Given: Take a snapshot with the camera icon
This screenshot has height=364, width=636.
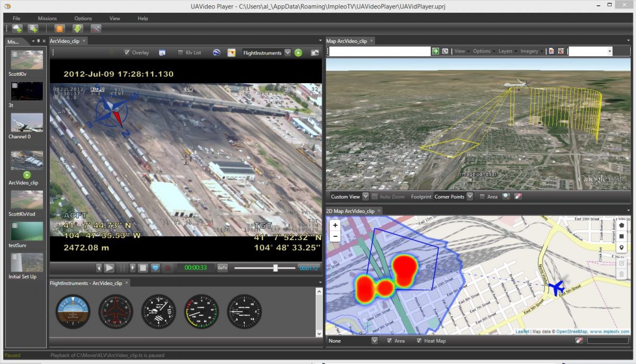Looking at the screenshot, I should pos(315,52).
